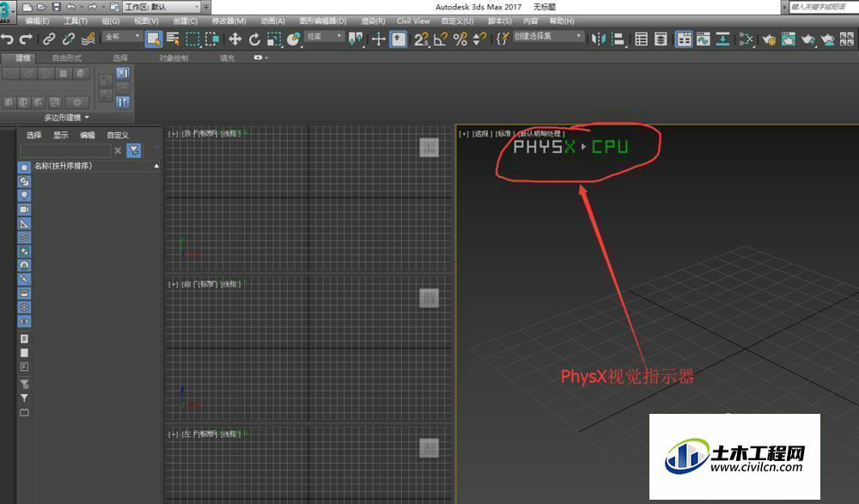
Task: Click the Align tool icon
Action: (x=618, y=39)
